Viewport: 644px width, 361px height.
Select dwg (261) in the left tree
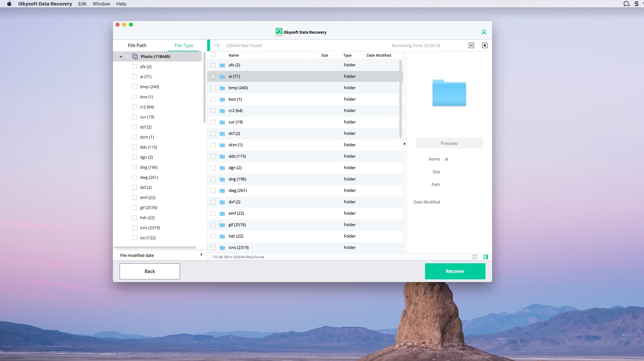coord(149,177)
